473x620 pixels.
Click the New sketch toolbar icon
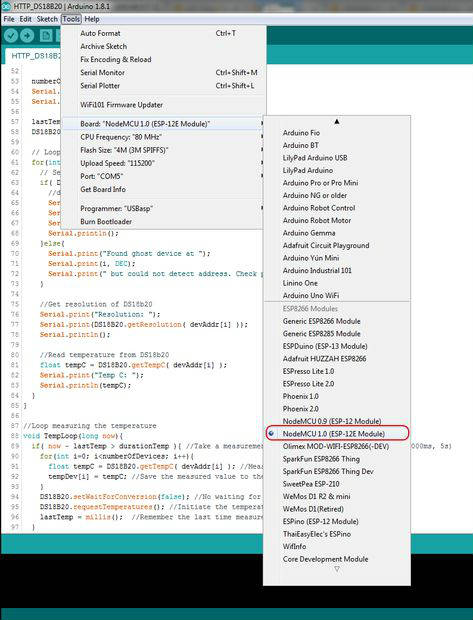coord(46,36)
